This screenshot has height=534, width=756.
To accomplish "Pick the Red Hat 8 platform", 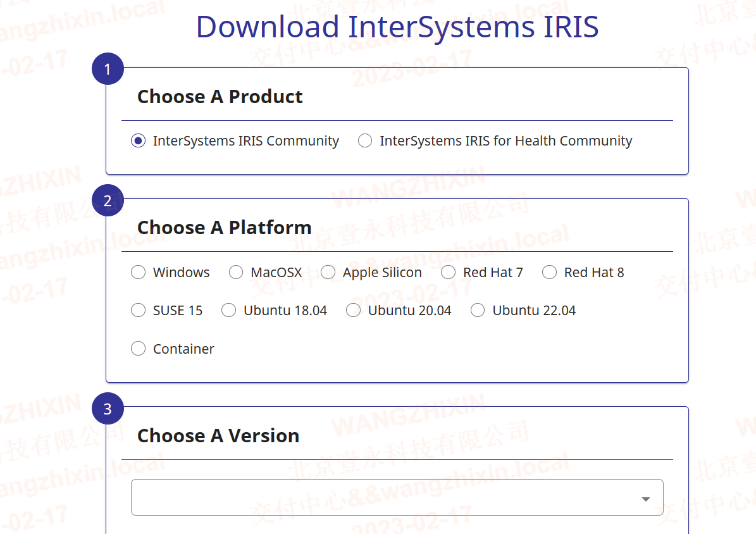I will pos(550,273).
